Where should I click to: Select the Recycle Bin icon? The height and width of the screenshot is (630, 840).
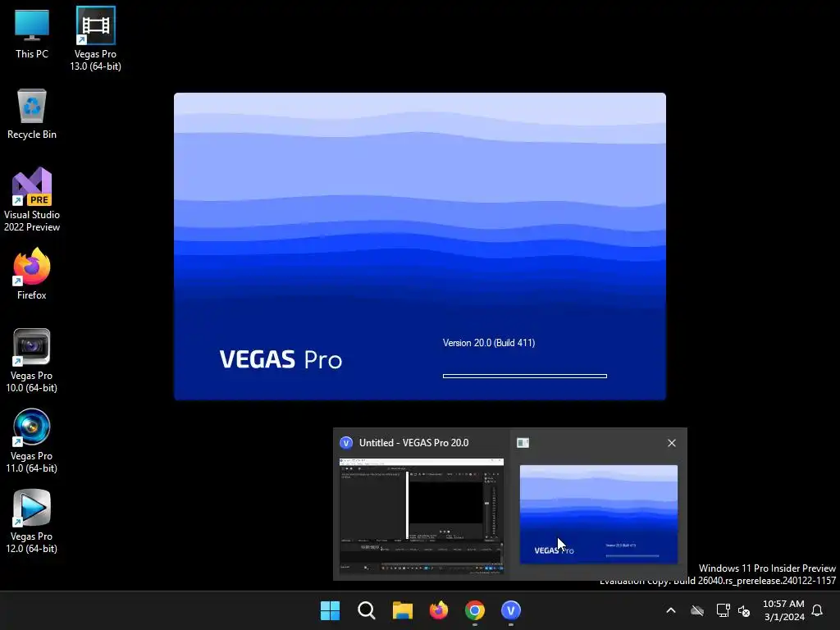[x=32, y=114]
